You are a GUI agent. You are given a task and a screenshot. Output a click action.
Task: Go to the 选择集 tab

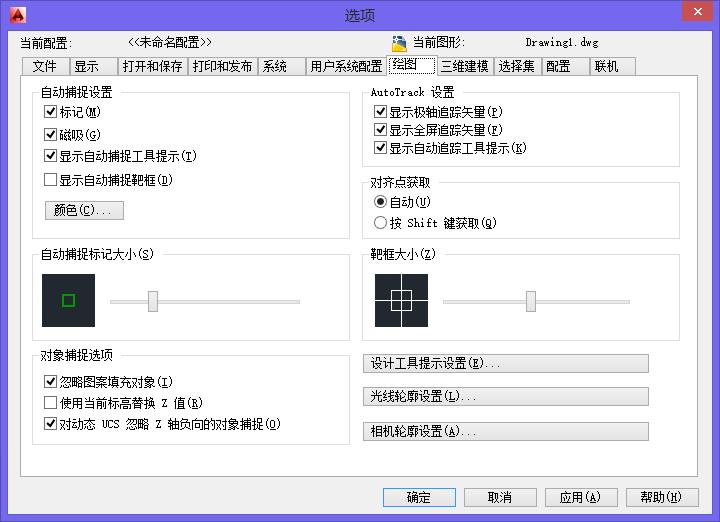(x=517, y=66)
